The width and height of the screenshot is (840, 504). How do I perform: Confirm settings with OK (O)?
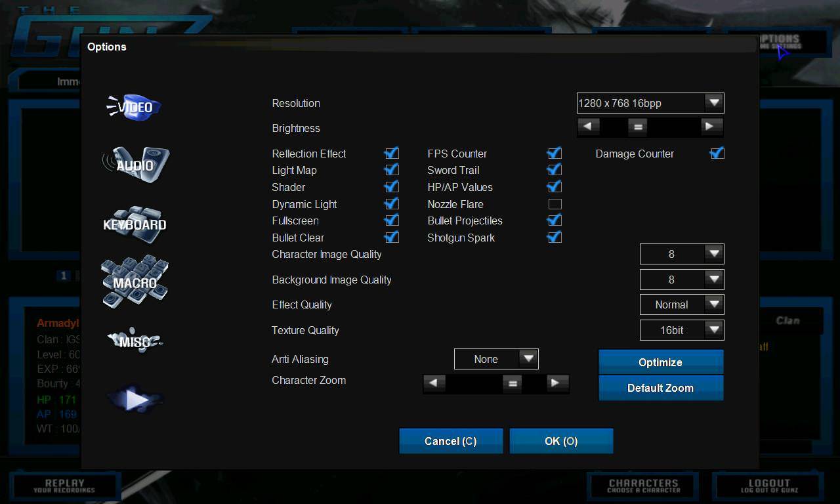coord(561,441)
